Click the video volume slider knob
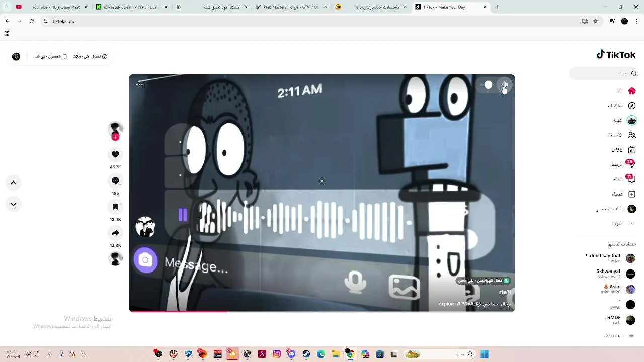This screenshot has height=362, width=644. 488,85
